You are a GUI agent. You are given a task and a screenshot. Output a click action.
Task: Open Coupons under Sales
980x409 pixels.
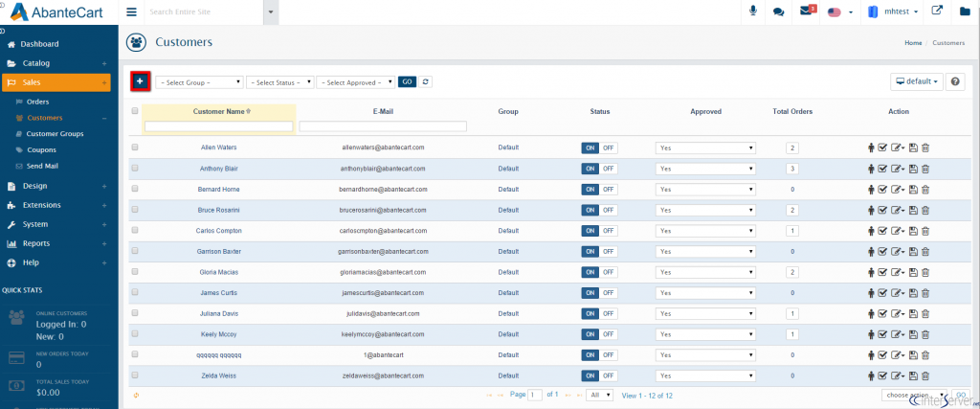click(x=41, y=150)
